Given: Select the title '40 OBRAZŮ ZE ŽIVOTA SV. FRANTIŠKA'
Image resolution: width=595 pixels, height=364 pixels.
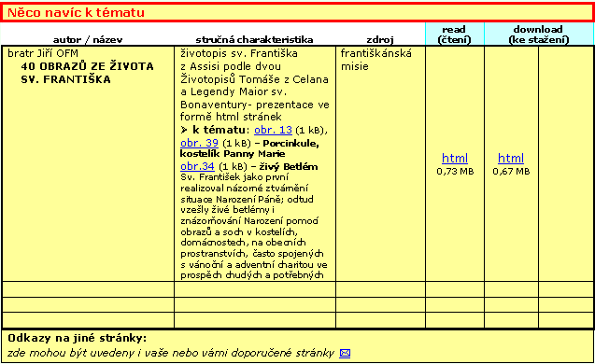Looking at the screenshot, I should tap(87, 73).
